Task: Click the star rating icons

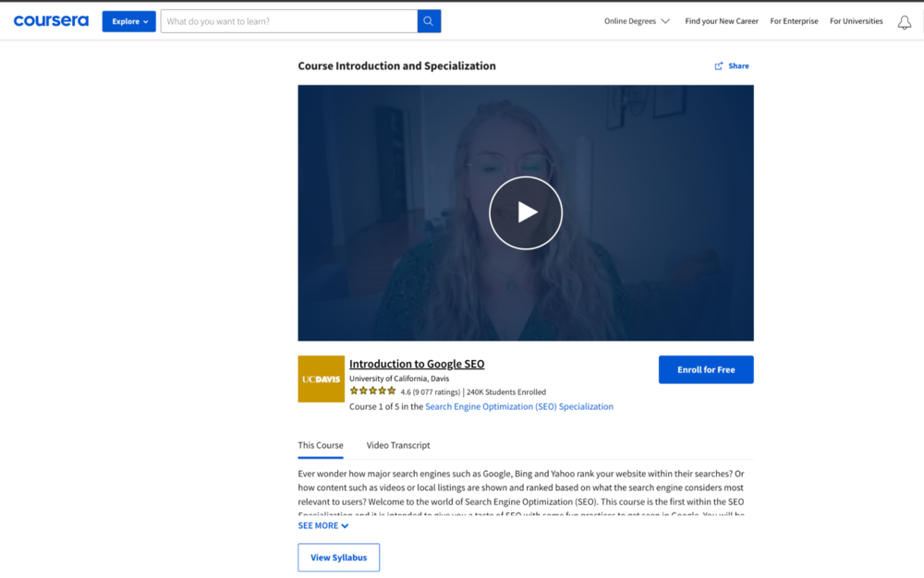Action: 372,391
